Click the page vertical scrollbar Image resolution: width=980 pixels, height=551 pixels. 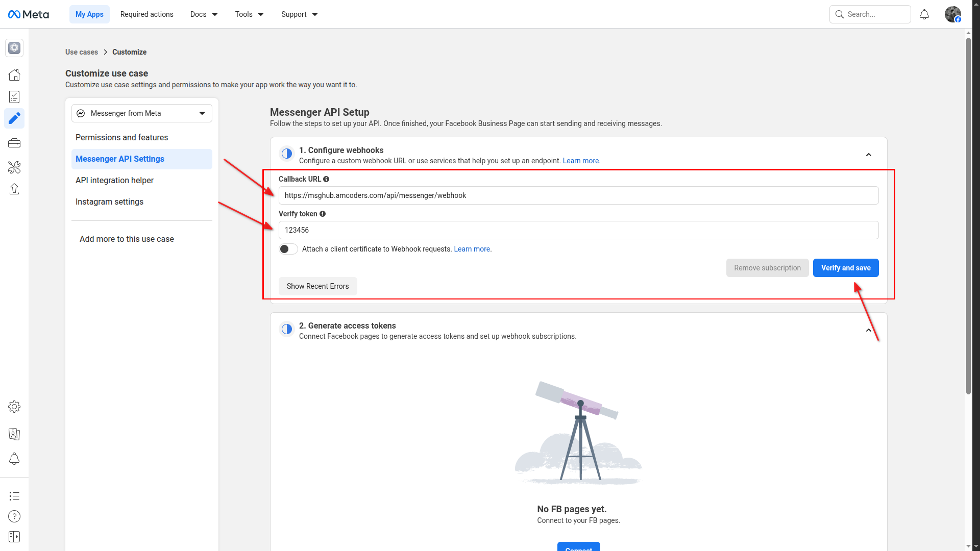click(968, 214)
